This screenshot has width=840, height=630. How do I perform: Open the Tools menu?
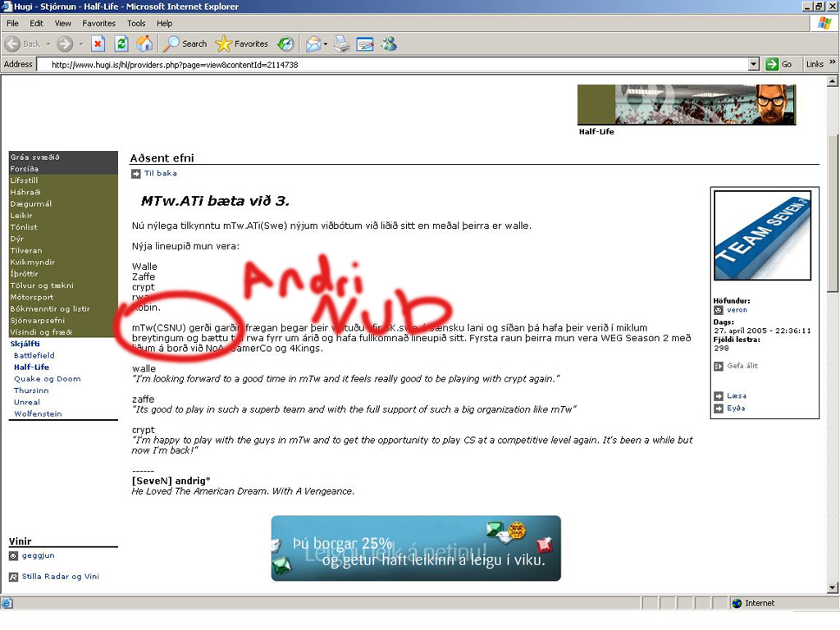pos(136,24)
